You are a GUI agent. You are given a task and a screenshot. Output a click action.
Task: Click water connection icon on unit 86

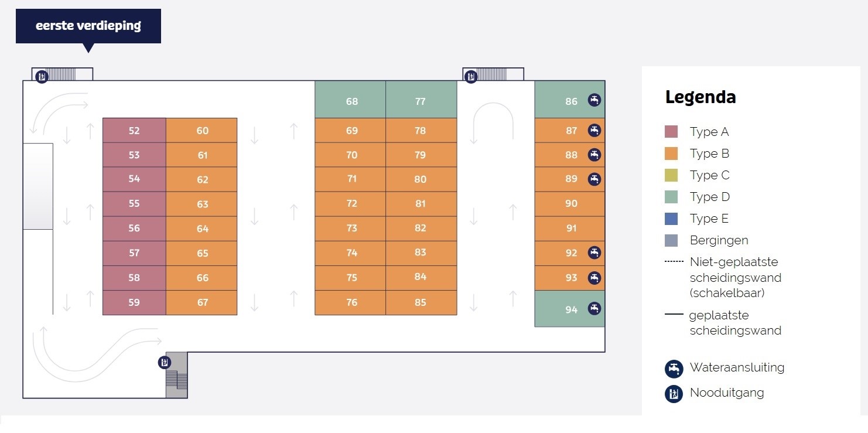click(x=594, y=100)
